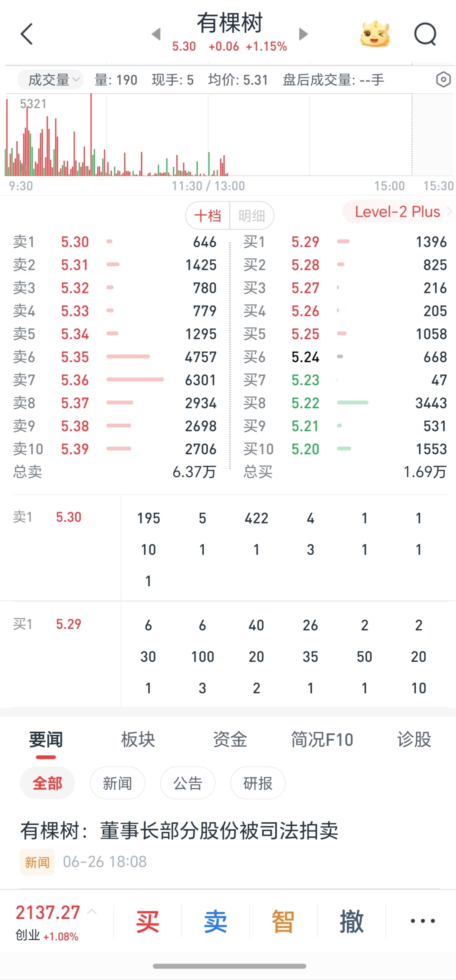Viewport: 456px width, 980px height.
Task: Open the search magnifier icon
Action: 425,34
